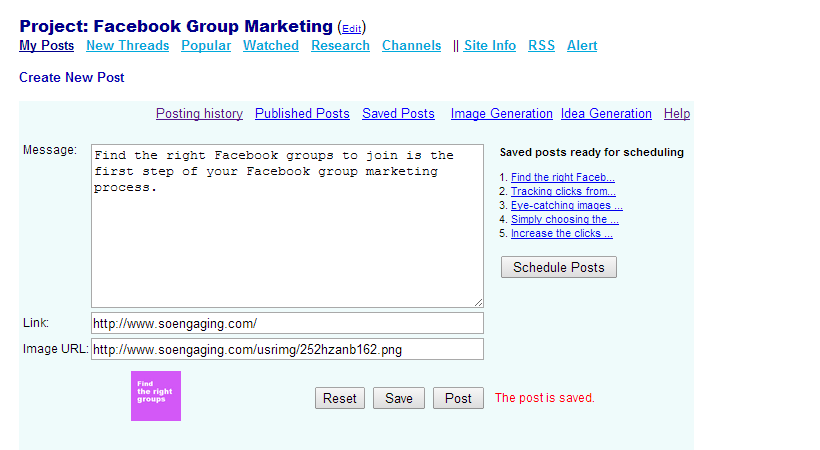Click the Image URL input field
The height and width of the screenshot is (450, 820).
pos(287,349)
